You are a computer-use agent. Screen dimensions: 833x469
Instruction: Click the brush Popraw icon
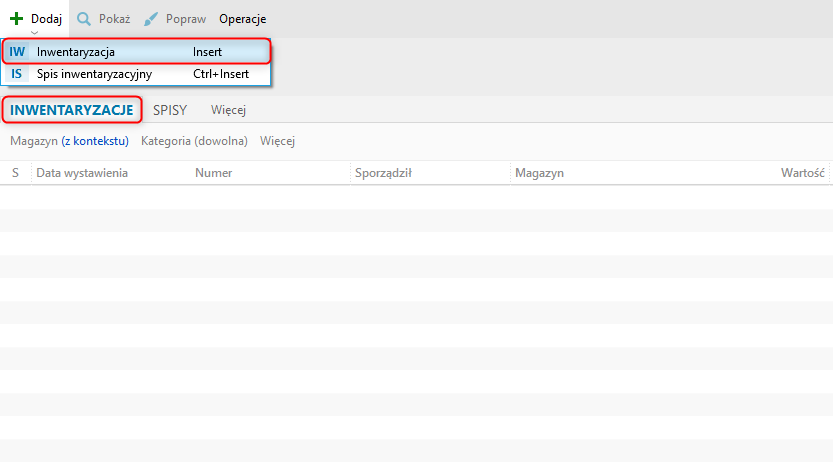click(x=151, y=19)
